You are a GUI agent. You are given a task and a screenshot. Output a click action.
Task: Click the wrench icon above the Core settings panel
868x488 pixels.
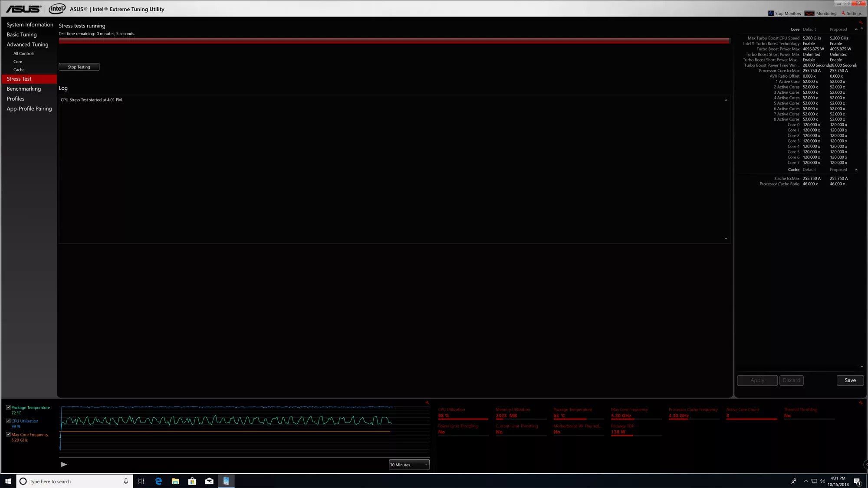tap(860, 22)
